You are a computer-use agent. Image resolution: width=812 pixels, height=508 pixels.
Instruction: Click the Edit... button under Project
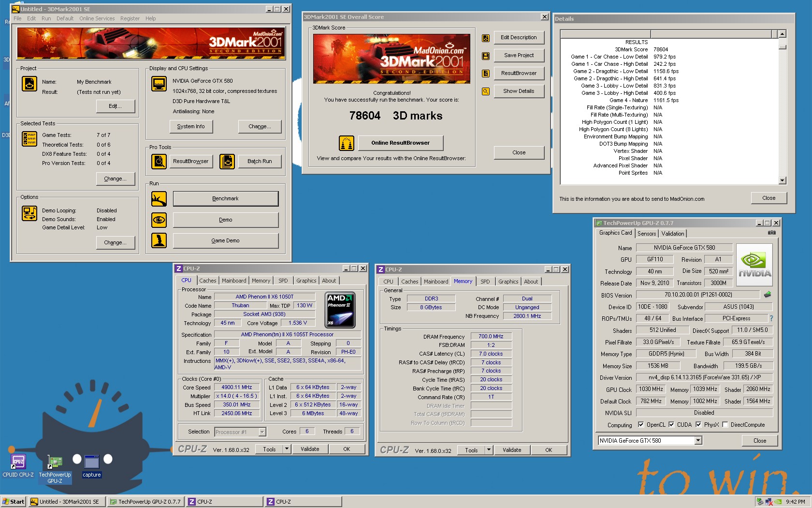pyautogui.click(x=116, y=106)
